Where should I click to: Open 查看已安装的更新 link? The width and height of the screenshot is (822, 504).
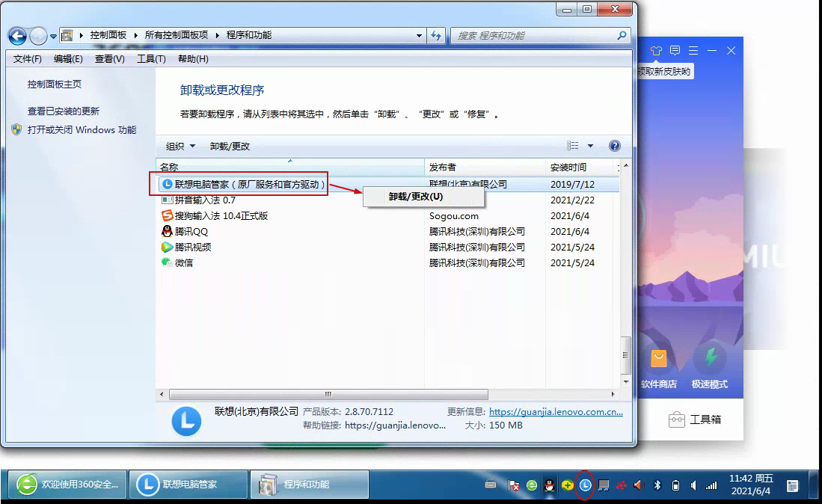(64, 111)
